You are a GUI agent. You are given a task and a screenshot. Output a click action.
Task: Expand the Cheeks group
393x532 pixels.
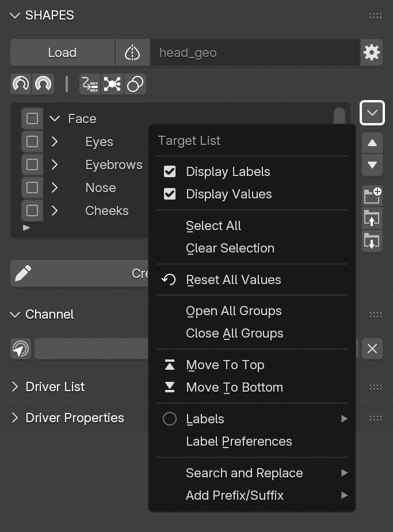point(55,210)
